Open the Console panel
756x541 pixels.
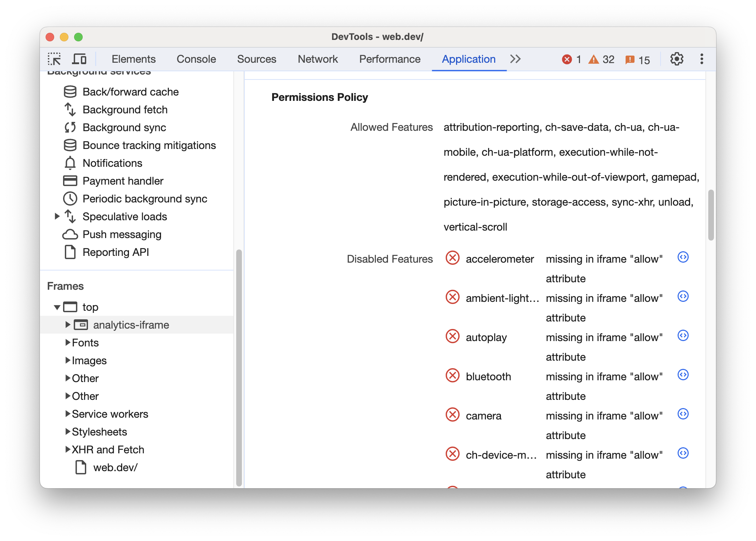tap(196, 58)
